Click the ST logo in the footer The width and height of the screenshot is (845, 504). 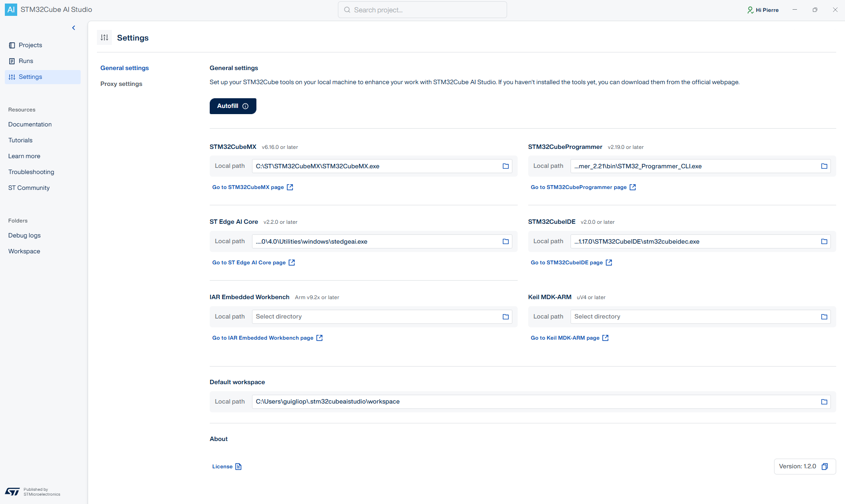pos(12,492)
